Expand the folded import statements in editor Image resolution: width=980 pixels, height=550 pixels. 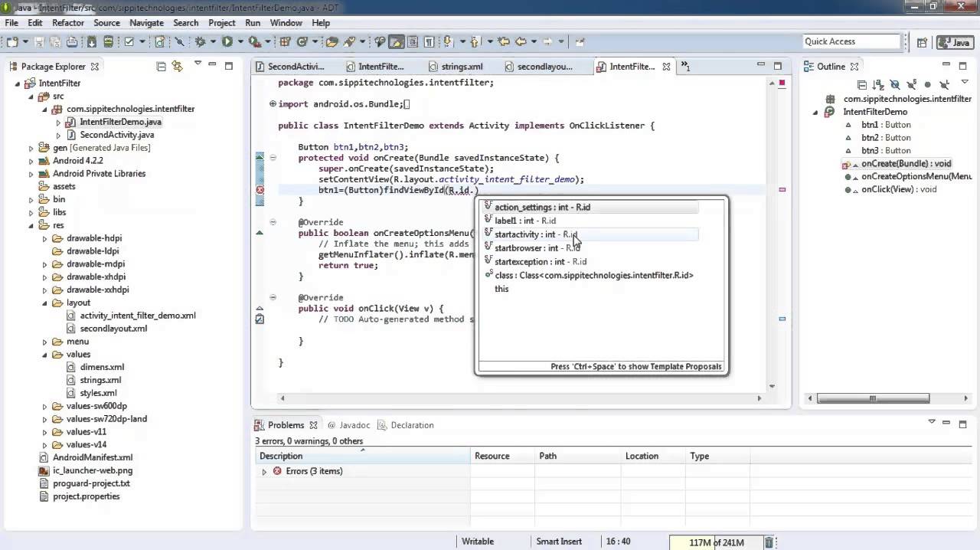click(273, 103)
